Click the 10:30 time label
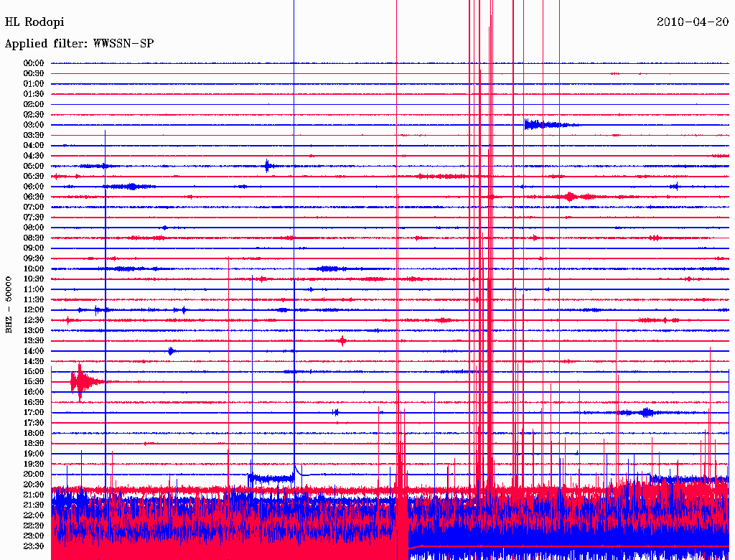The height and width of the screenshot is (560, 735). tap(34, 279)
